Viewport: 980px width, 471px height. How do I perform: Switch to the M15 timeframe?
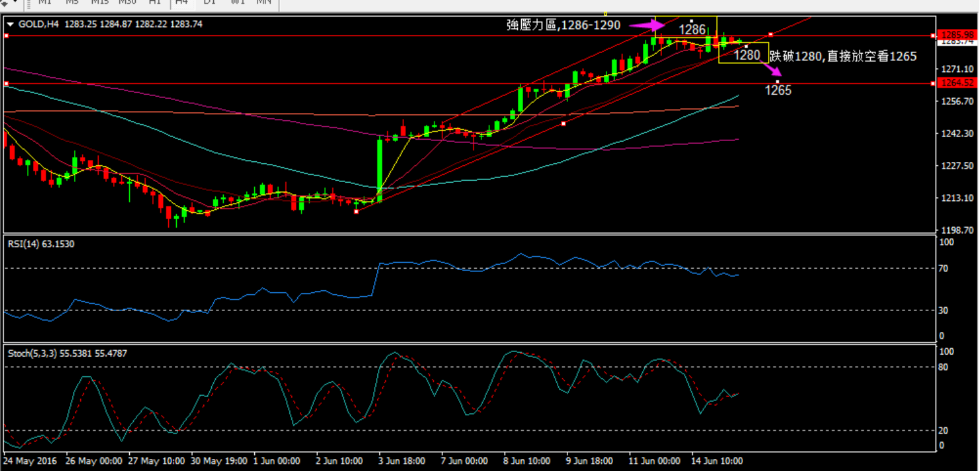point(100,3)
